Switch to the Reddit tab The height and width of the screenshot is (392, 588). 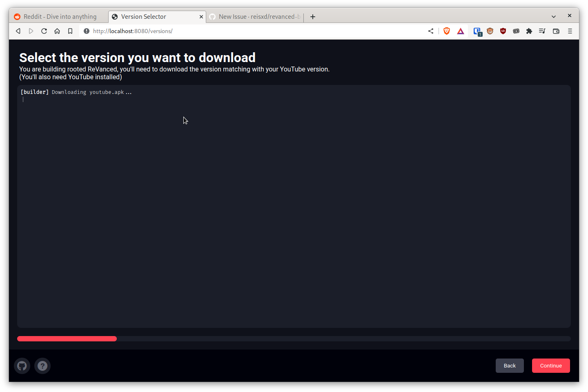pyautogui.click(x=59, y=17)
